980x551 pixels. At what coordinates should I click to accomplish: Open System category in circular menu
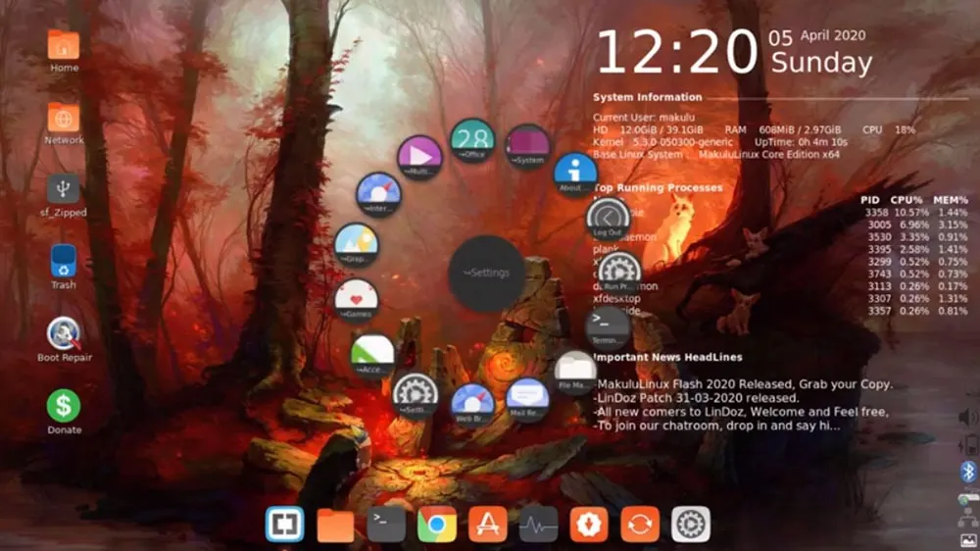click(528, 146)
